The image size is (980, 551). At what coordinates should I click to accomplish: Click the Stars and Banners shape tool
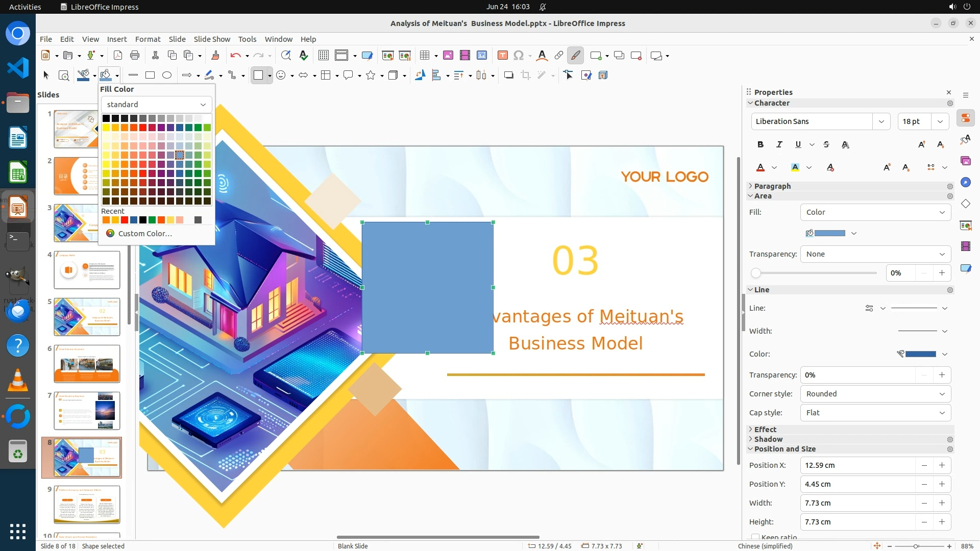(x=371, y=76)
